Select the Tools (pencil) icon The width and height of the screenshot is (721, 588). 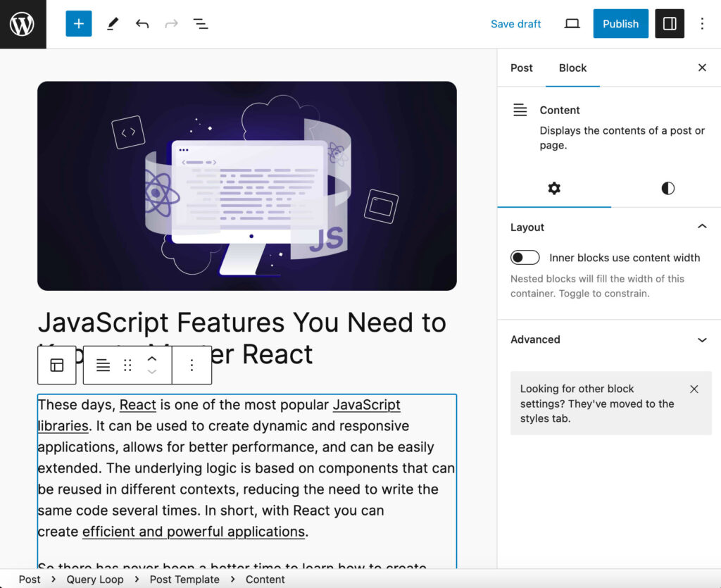click(x=112, y=23)
